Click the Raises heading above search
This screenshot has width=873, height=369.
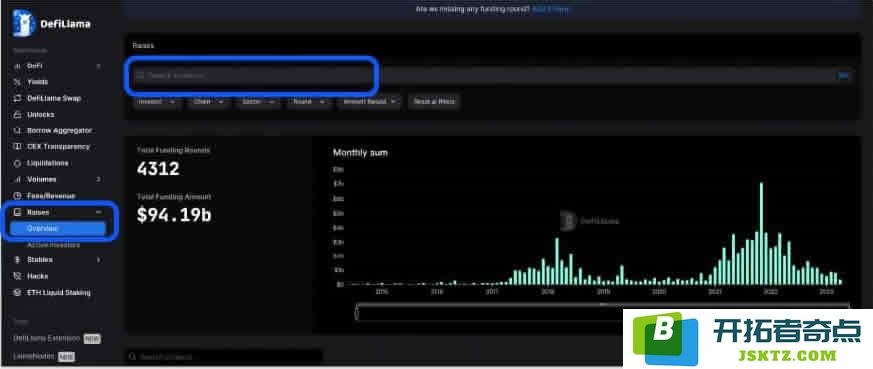143,46
